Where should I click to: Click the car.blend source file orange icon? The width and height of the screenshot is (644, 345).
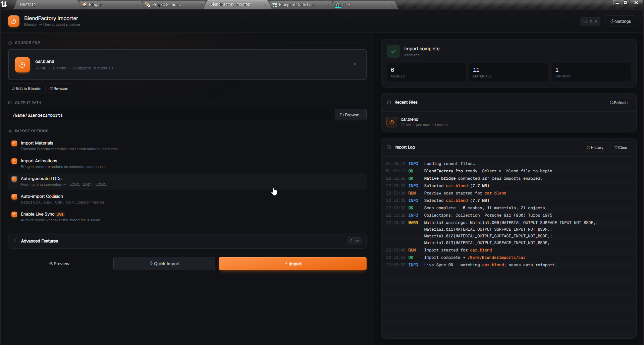pos(22,65)
